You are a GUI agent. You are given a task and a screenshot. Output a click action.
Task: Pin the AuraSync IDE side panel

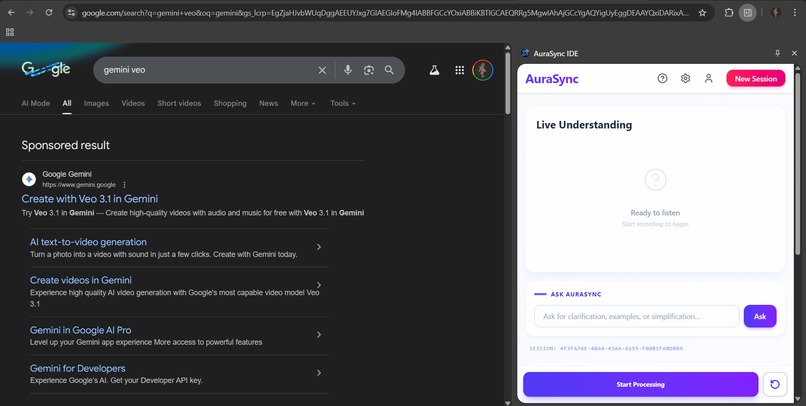777,53
